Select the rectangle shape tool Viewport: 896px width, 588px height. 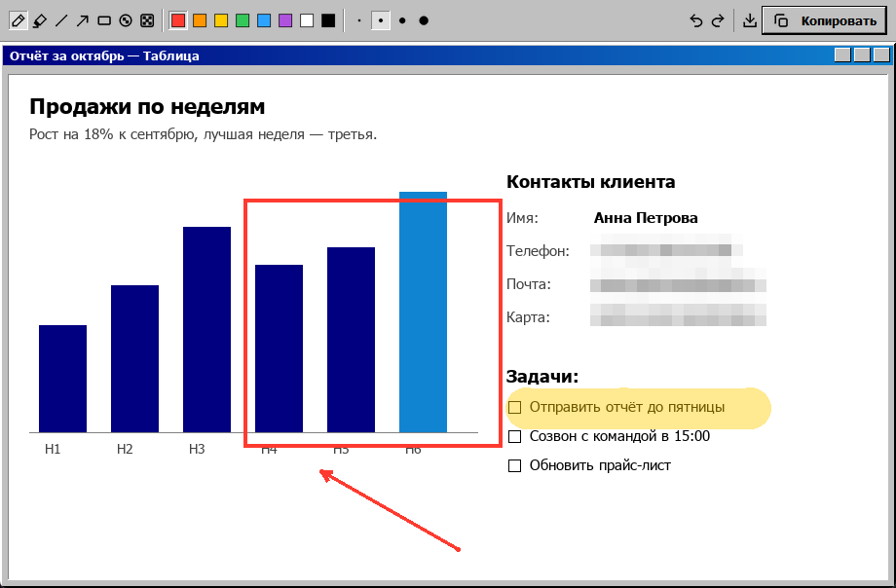[104, 21]
